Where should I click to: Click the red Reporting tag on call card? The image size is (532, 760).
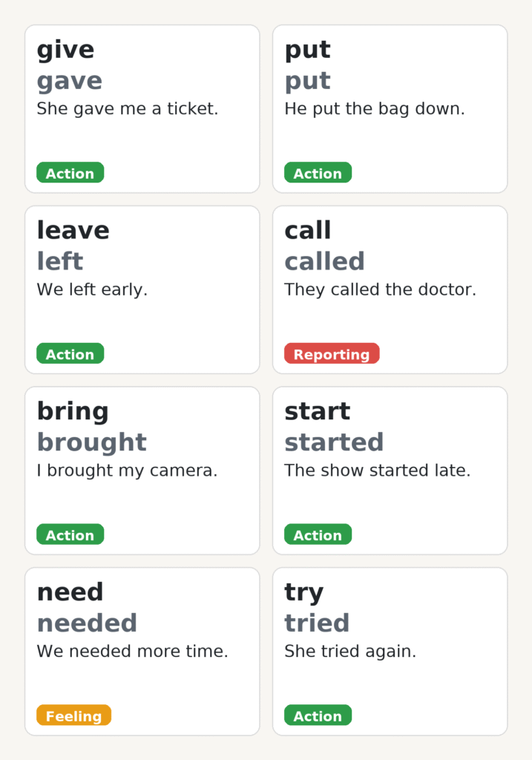point(331,354)
